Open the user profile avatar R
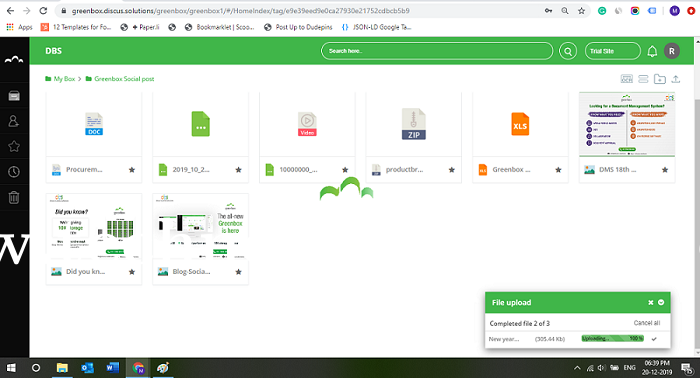Viewport: 700px width, 378px height. [672, 51]
